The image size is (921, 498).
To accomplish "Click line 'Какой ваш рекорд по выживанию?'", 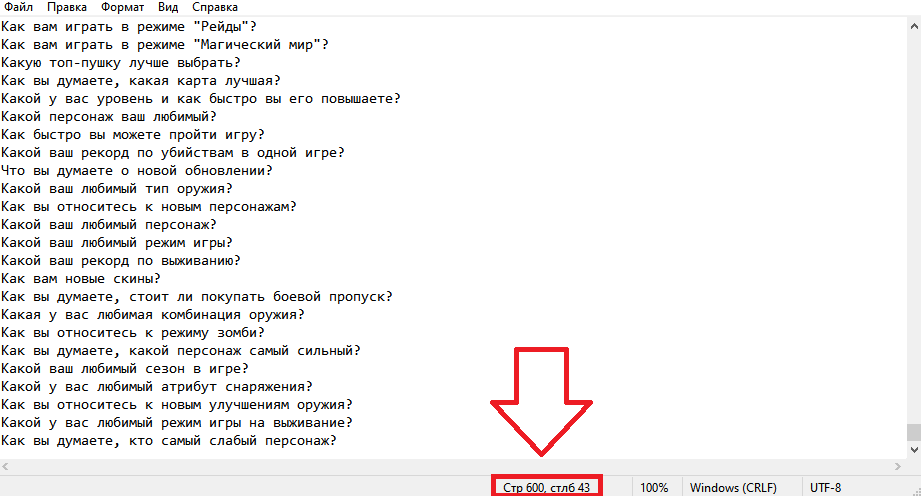I will 121,261.
